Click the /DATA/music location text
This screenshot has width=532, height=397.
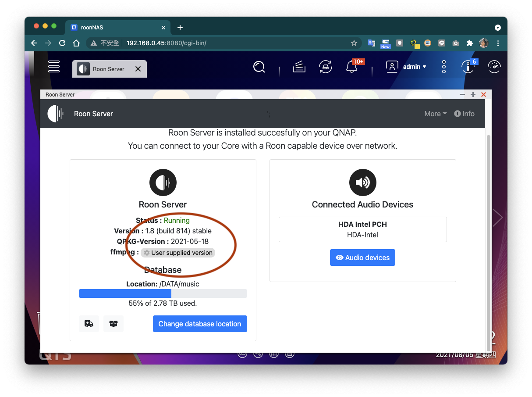point(179,284)
